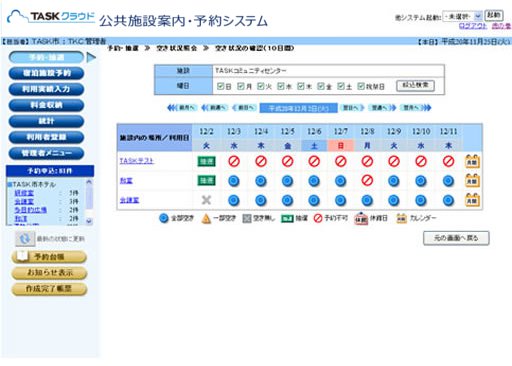The height and width of the screenshot is (366, 512).
Task: Go to next day with 翌日へ arrow
Action: tap(352, 108)
